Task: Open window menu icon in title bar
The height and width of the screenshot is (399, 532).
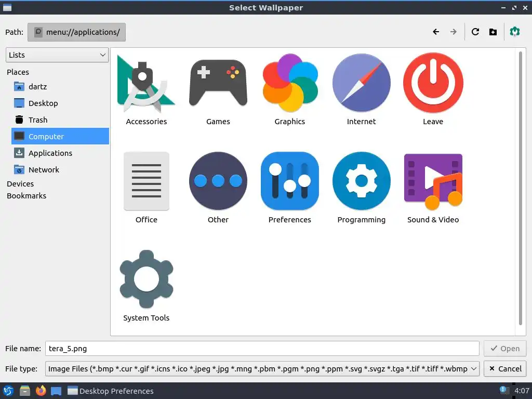Action: tap(7, 7)
